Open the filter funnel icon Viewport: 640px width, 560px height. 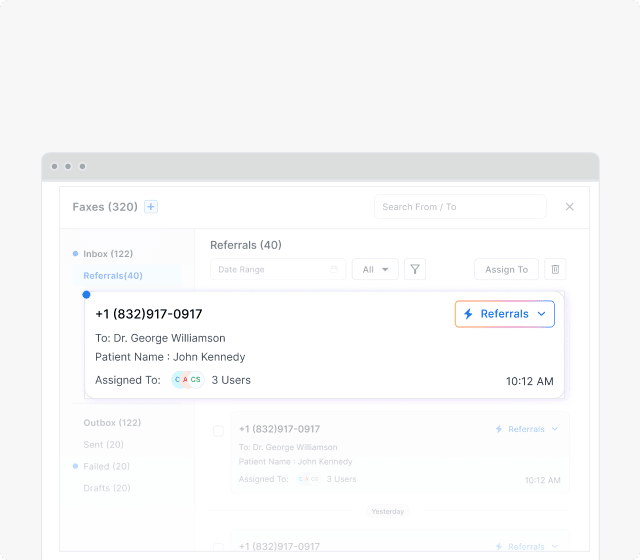(x=415, y=269)
